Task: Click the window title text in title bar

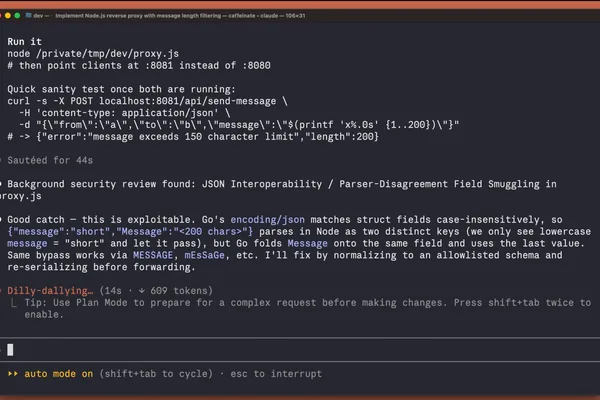Action: (x=180, y=16)
